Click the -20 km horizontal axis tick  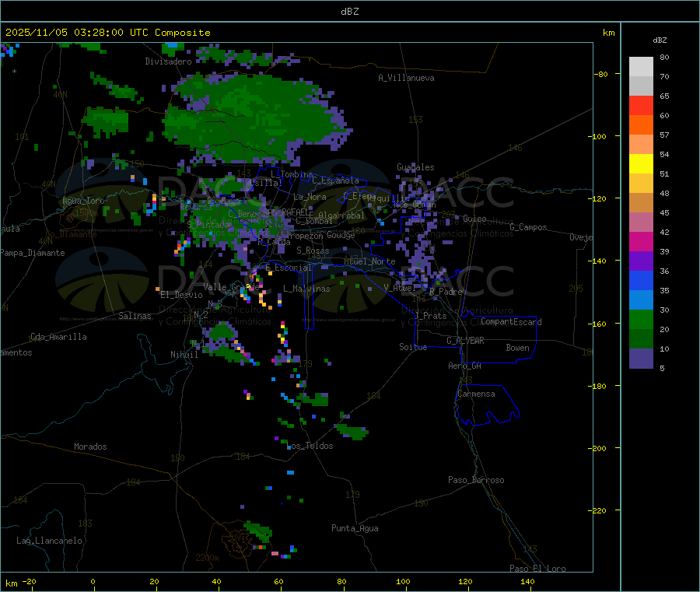29,581
